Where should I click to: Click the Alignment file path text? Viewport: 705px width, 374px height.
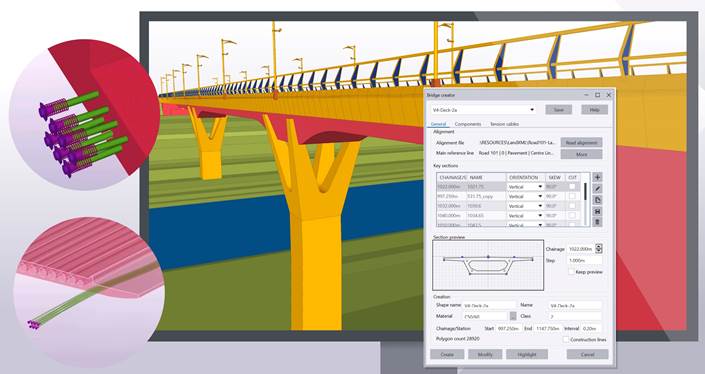click(x=517, y=142)
